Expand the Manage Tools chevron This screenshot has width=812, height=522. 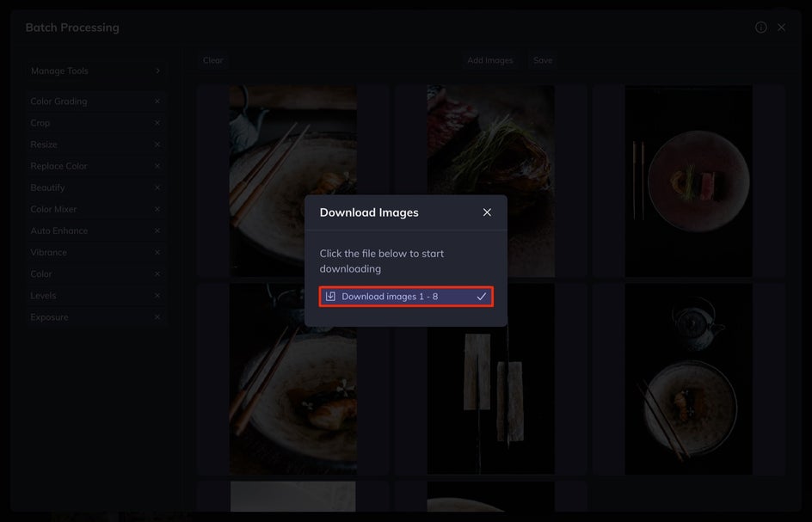(157, 71)
